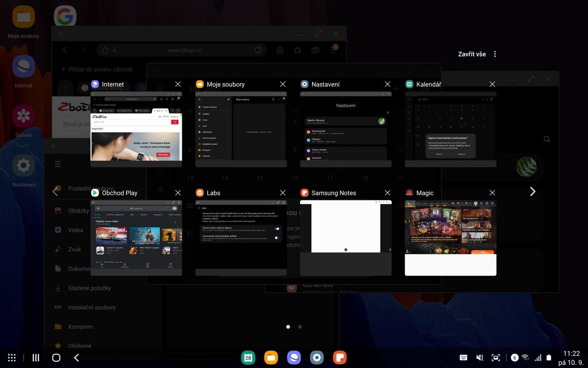Toggle the on-screen keyboard icon
Screen dimensions: 588x368
pyautogui.click(x=464, y=357)
